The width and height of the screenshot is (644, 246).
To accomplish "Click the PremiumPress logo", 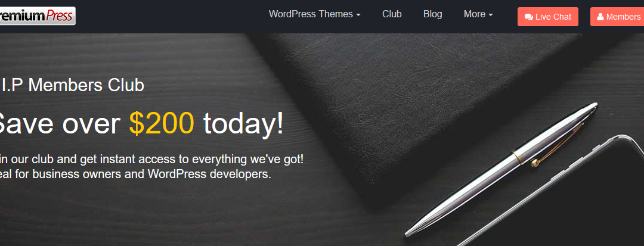I will [38, 16].
